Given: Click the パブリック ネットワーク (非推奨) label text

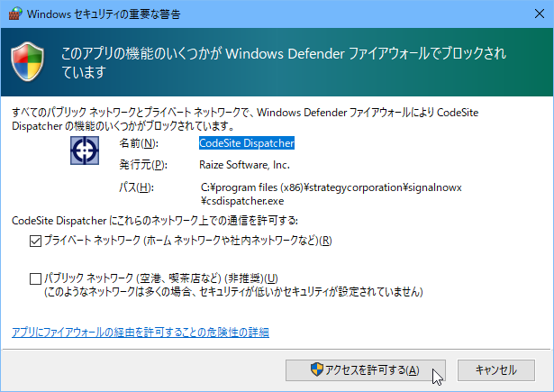Looking at the screenshot, I should coord(160,278).
